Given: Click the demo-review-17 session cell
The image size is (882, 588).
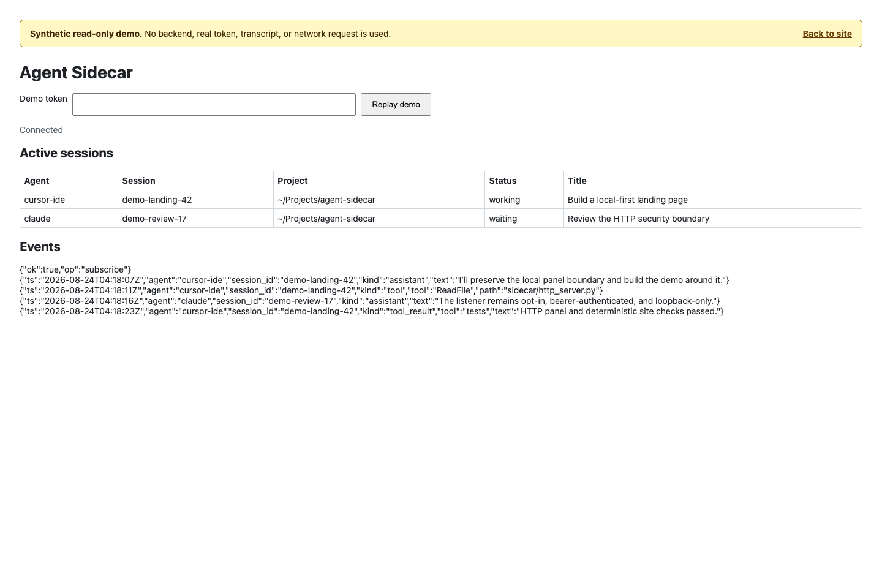Looking at the screenshot, I should click(195, 219).
